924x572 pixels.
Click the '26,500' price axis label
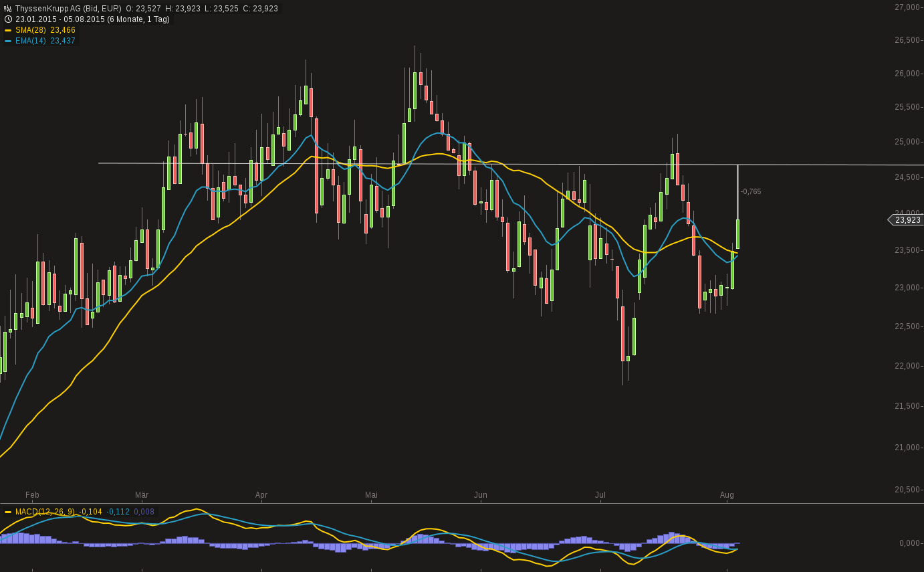(x=907, y=40)
